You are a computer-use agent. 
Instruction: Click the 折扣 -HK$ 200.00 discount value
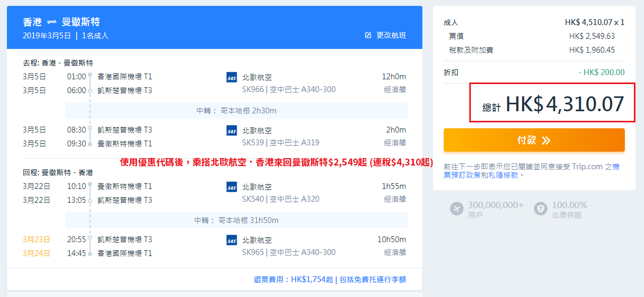pos(601,72)
